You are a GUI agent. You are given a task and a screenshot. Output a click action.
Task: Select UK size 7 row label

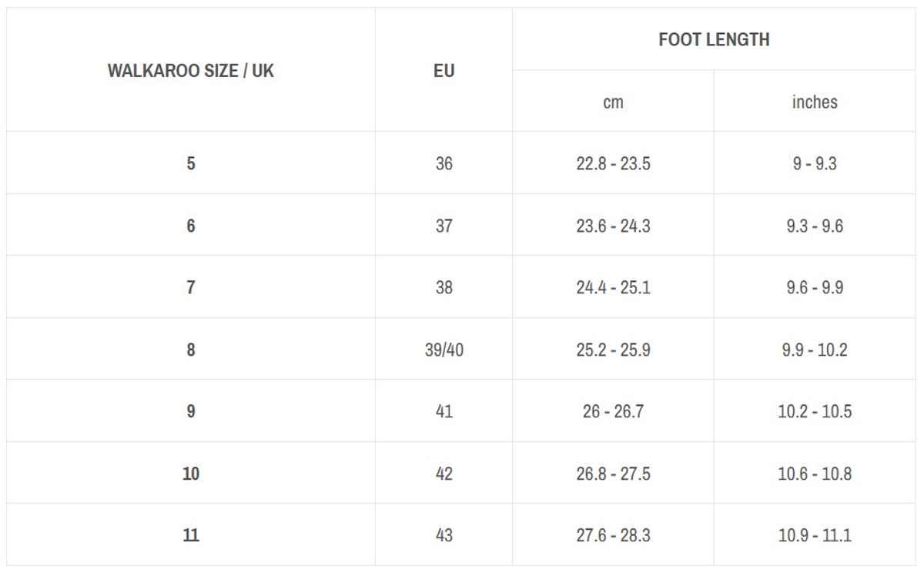[191, 287]
